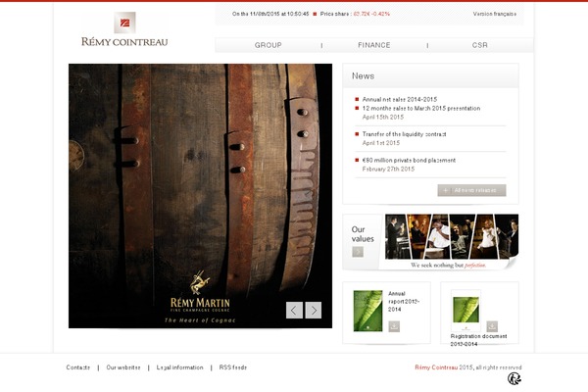
Task: Click the News panel heading
Action: (x=363, y=75)
